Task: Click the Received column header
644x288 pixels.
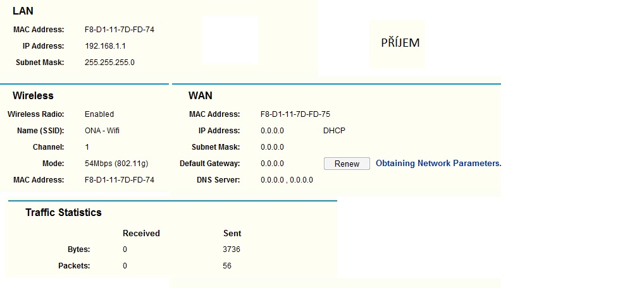Action: tap(141, 233)
